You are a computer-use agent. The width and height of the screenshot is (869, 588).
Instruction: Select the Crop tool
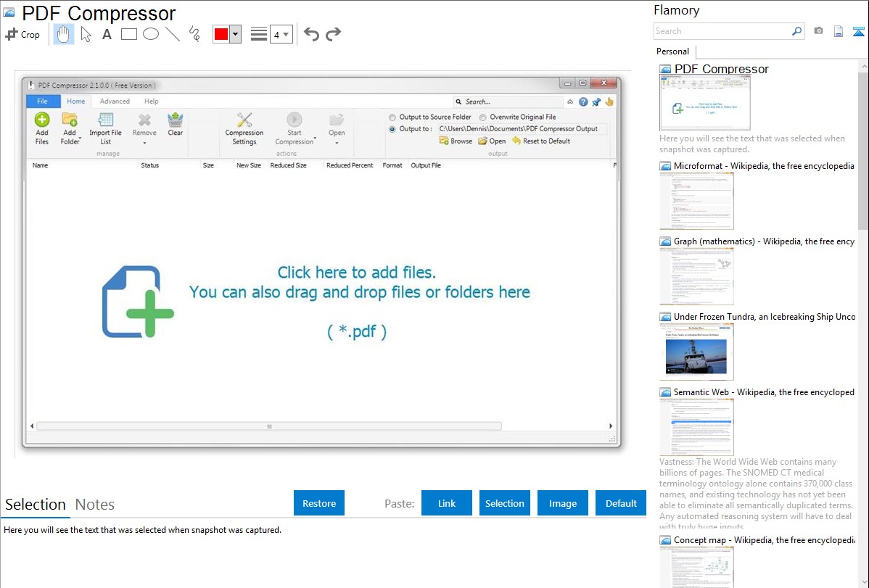tap(22, 34)
